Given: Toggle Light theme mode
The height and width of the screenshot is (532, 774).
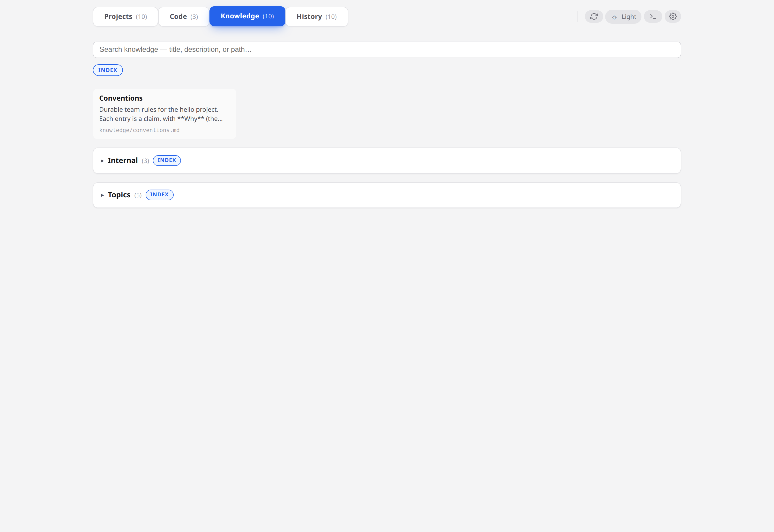Looking at the screenshot, I should tap(623, 16).
